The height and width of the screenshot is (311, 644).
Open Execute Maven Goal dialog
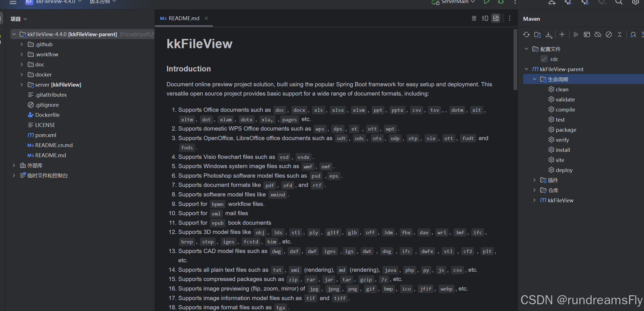click(x=587, y=34)
